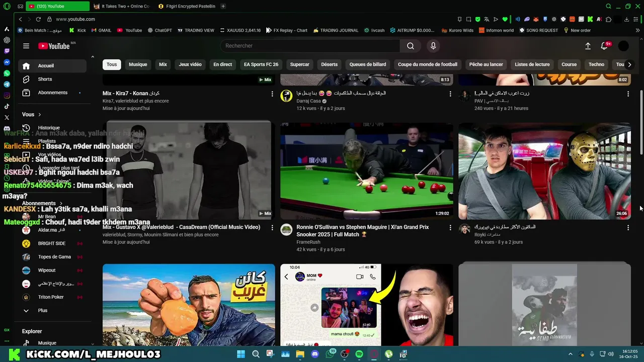Image resolution: width=644 pixels, height=362 pixels.
Task: Open 'Abonnements' in YouTube sidebar
Action: click(x=52, y=93)
